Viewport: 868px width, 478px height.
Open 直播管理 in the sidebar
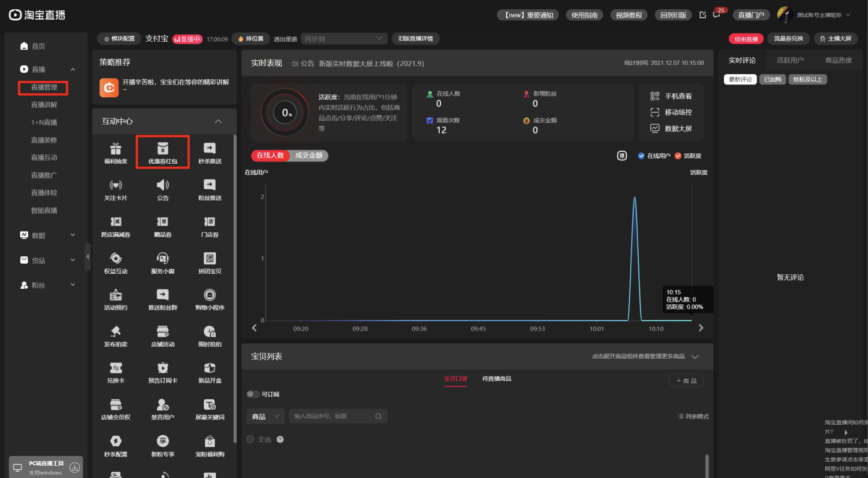pyautogui.click(x=44, y=87)
